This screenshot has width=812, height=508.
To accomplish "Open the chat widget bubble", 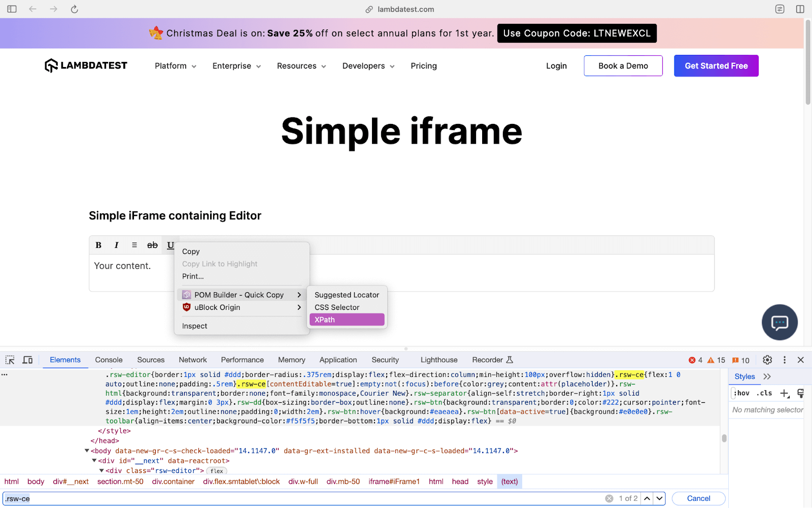I will click(x=780, y=322).
